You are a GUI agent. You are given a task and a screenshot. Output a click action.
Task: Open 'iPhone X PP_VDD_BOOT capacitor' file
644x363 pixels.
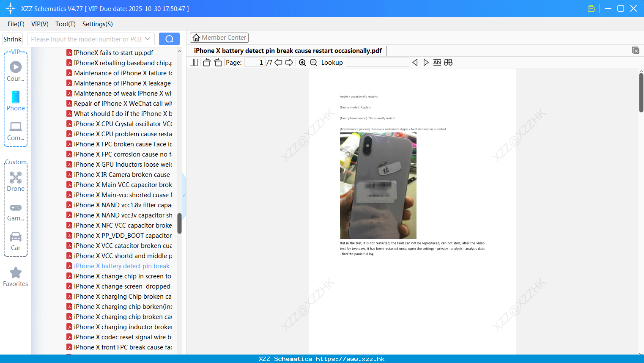coord(119,236)
